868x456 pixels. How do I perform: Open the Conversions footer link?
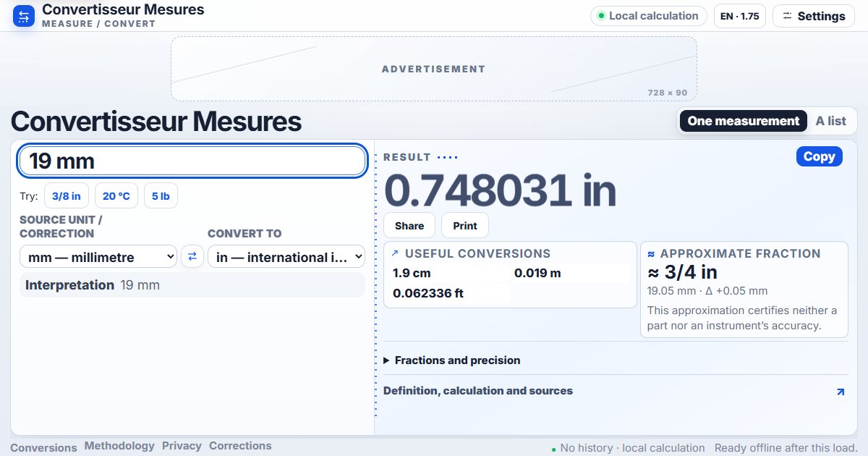[43, 447]
